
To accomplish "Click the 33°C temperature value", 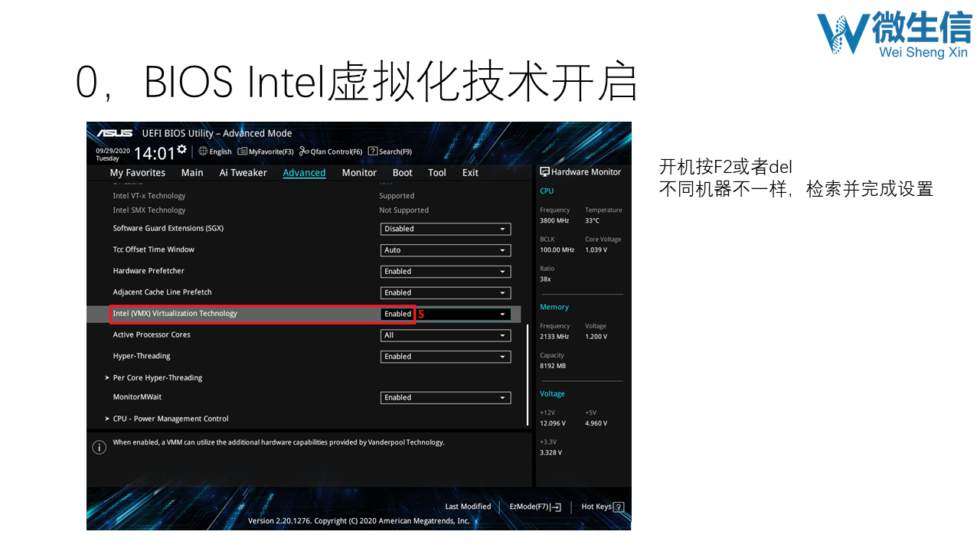I will tap(593, 220).
